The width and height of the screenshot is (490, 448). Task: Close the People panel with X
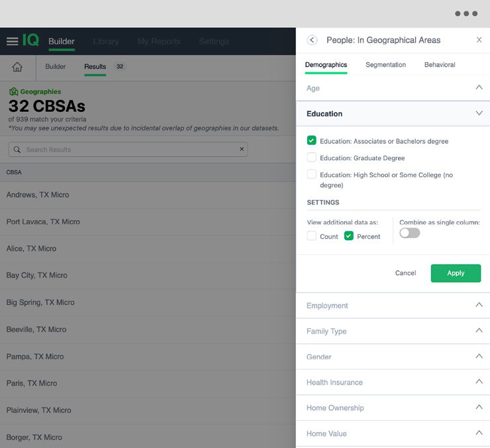[479, 40]
